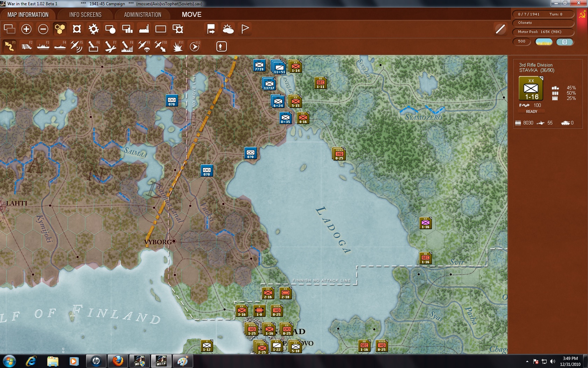Click the blue indicator showing 0
588x368 pixels.
tap(565, 42)
